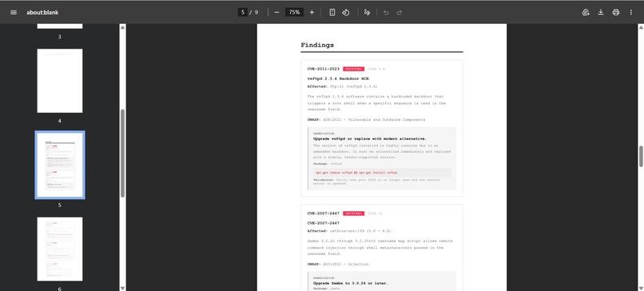The image size is (644, 291).
Task: Click the page number field showing 5
Action: 243,12
